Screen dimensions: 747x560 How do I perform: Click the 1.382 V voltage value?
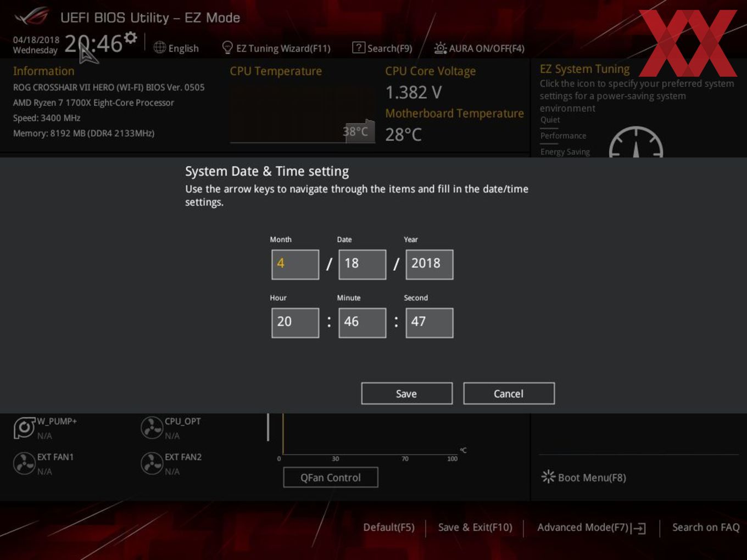click(414, 92)
